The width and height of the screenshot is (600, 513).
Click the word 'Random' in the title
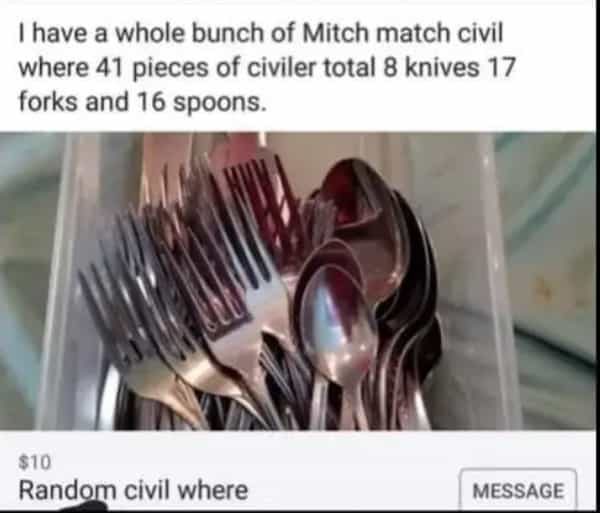pos(67,490)
